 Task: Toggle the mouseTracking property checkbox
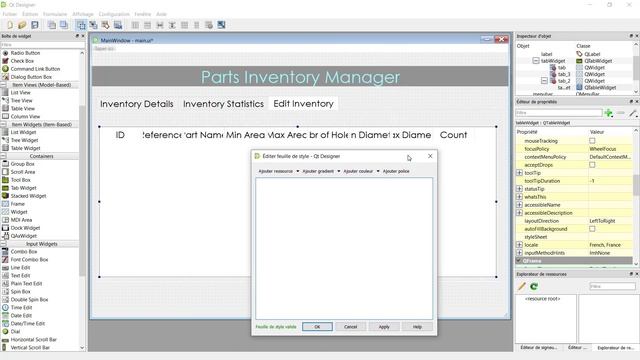tap(592, 140)
